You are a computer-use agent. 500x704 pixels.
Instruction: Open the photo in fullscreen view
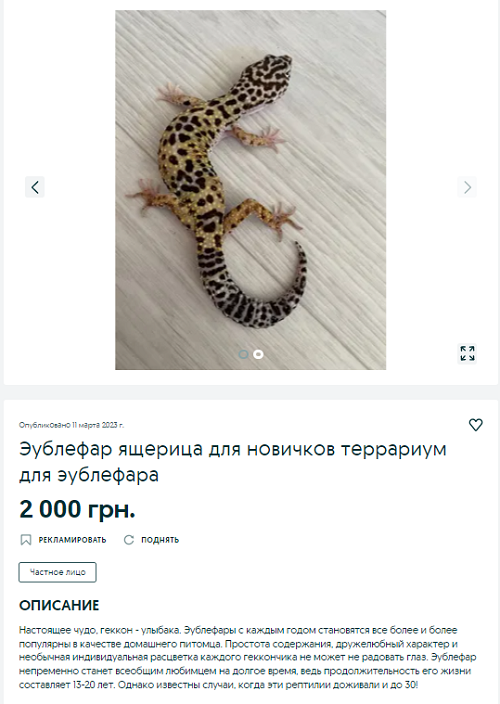coord(467,353)
